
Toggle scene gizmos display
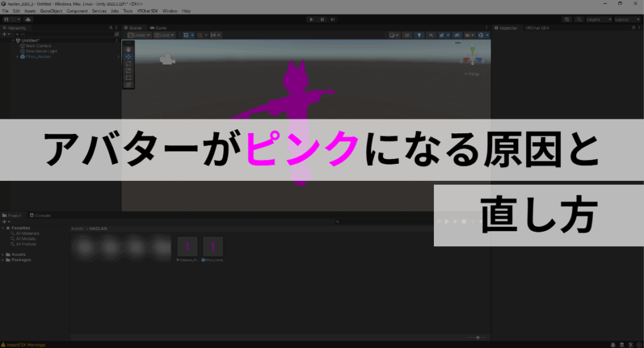(x=482, y=35)
